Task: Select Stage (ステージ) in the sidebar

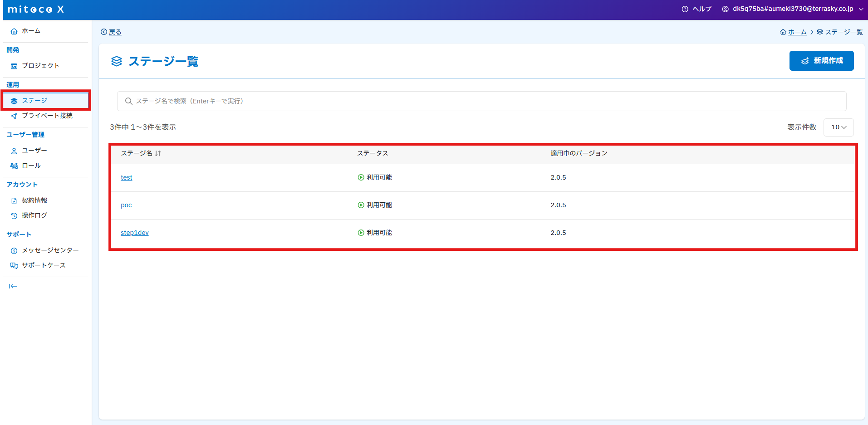Action: [34, 101]
